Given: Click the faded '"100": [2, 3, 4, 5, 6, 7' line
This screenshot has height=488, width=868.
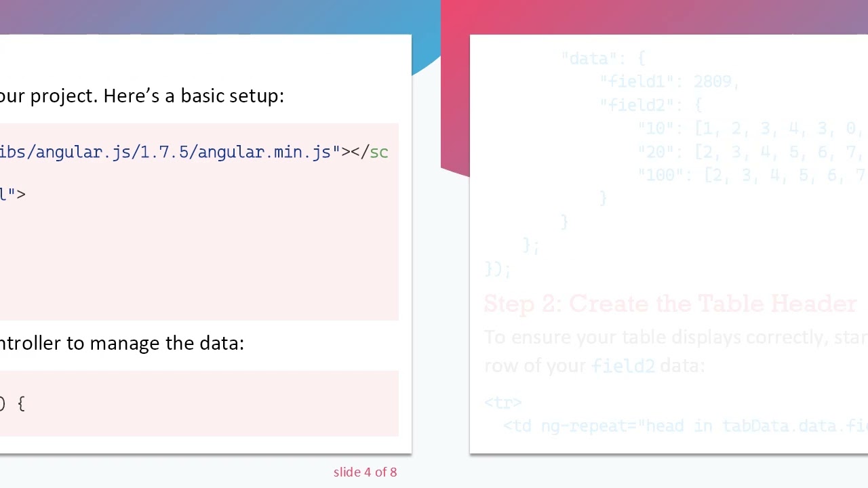Looking at the screenshot, I should point(753,175).
